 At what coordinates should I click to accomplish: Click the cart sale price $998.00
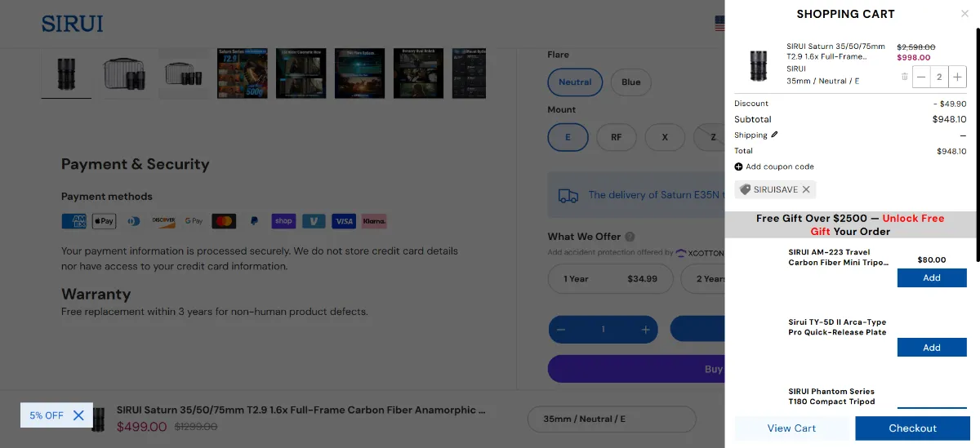(x=914, y=57)
